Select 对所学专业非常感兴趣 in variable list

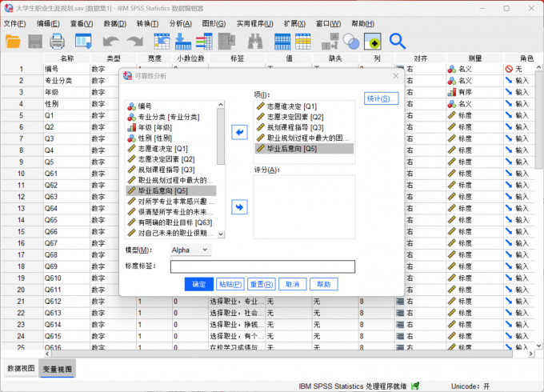[171, 202]
